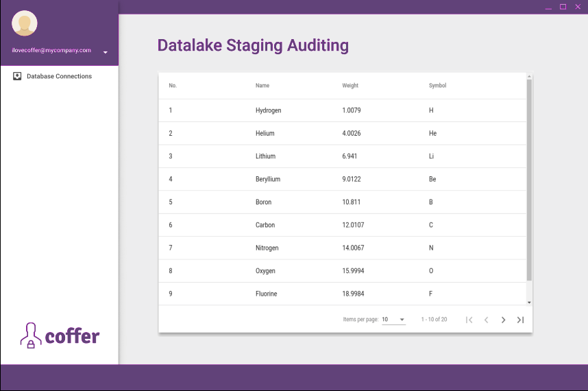Maximize the application window
The height and width of the screenshot is (391, 588).
563,7
